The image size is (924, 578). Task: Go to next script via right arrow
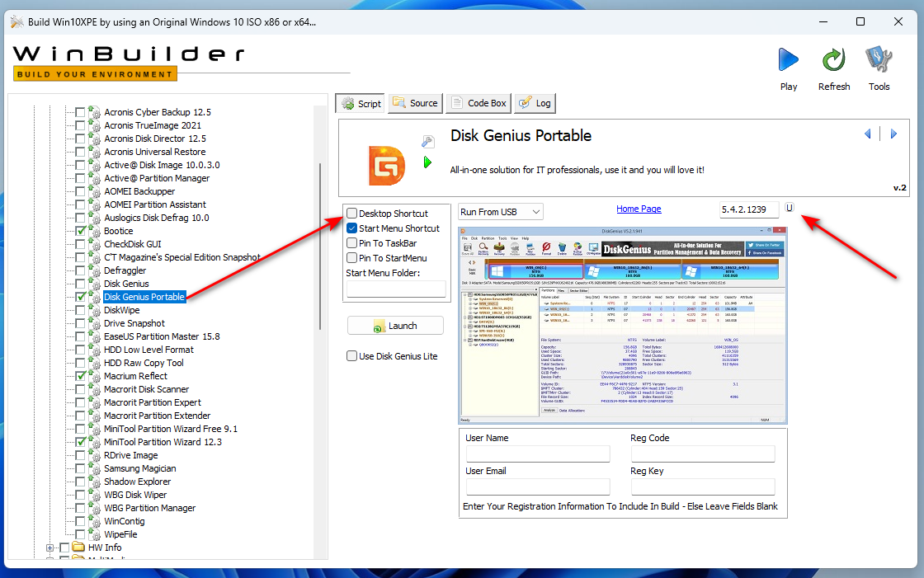click(893, 134)
